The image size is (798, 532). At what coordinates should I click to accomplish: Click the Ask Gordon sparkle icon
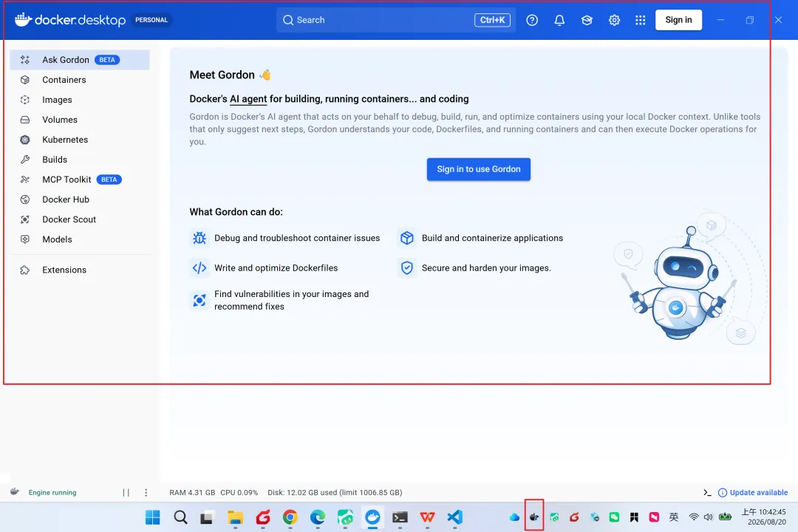[25, 60]
